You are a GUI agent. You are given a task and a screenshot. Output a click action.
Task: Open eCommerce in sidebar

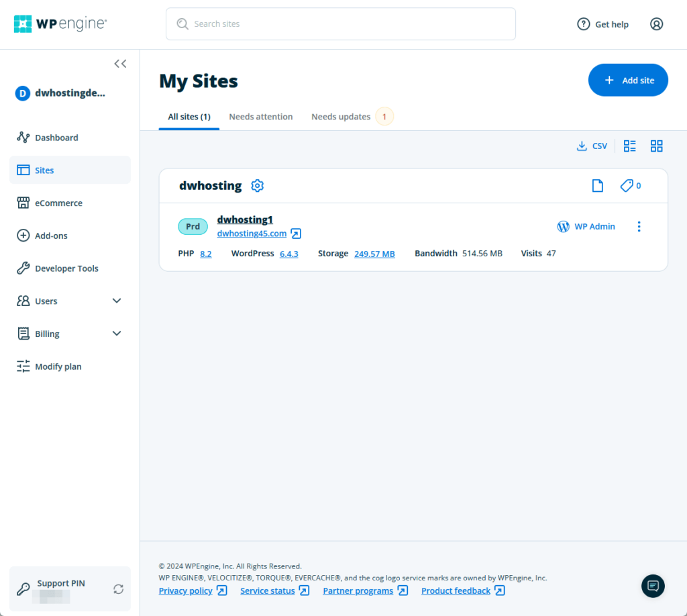[x=70, y=203]
